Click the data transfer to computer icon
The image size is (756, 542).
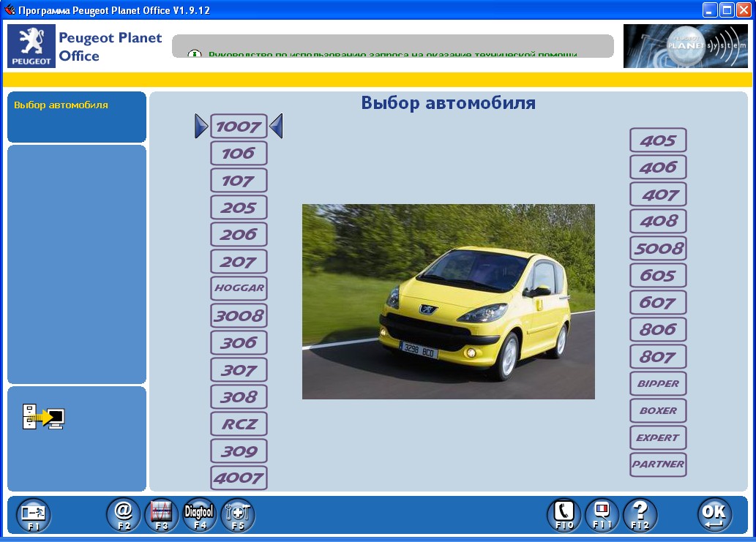[43, 417]
